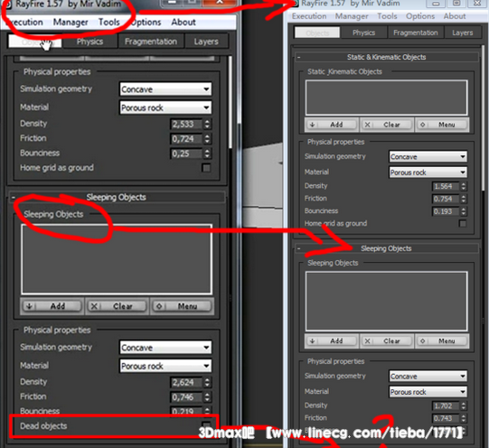Switch to Physics tab in right window
The width and height of the screenshot is (489, 448).
click(363, 33)
